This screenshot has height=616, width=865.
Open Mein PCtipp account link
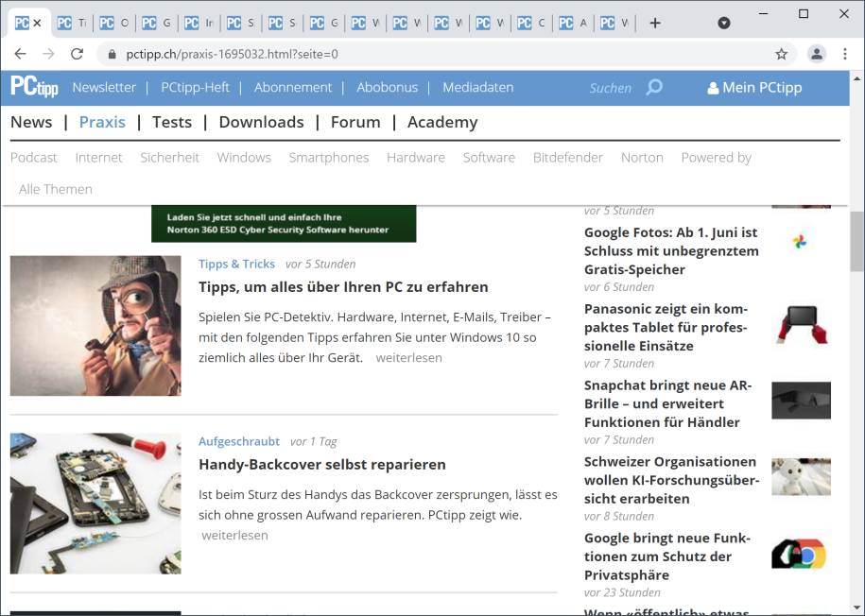point(754,88)
